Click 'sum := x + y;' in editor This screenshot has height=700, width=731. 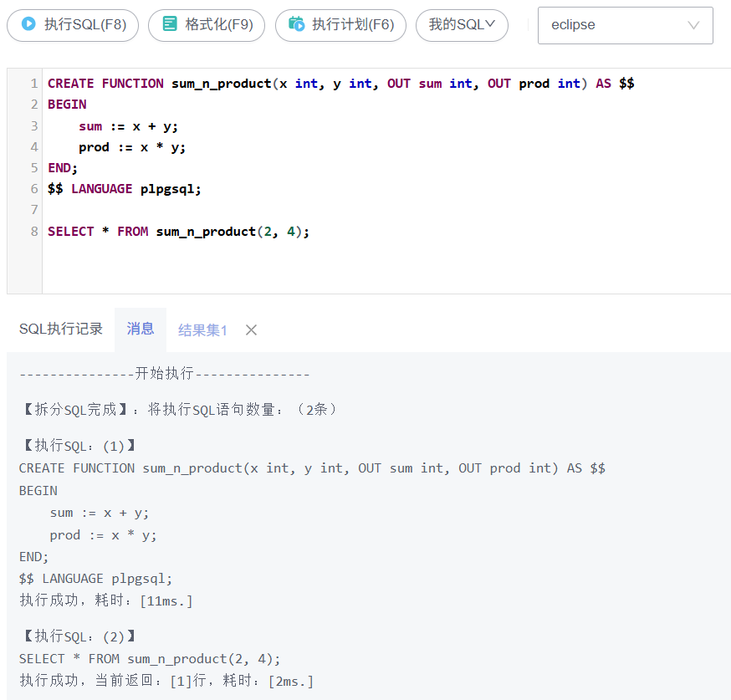(128, 126)
